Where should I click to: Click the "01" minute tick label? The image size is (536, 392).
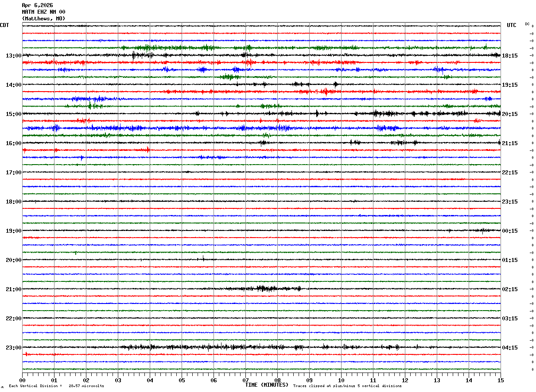point(54,380)
